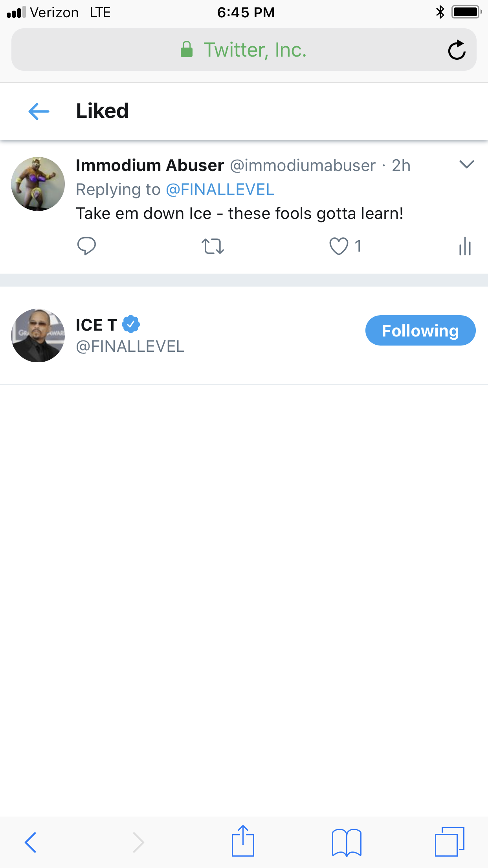Show all open Safari tabs
The image size is (488, 868).
click(449, 842)
